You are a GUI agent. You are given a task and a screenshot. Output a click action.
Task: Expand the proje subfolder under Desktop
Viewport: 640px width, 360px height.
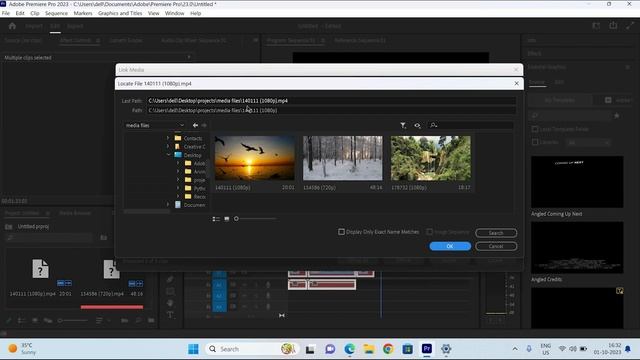178,180
